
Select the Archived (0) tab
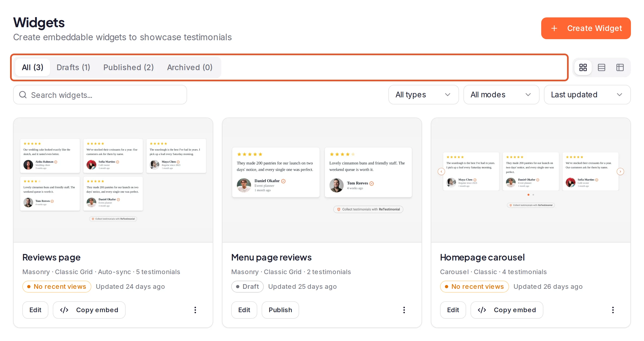point(190,67)
